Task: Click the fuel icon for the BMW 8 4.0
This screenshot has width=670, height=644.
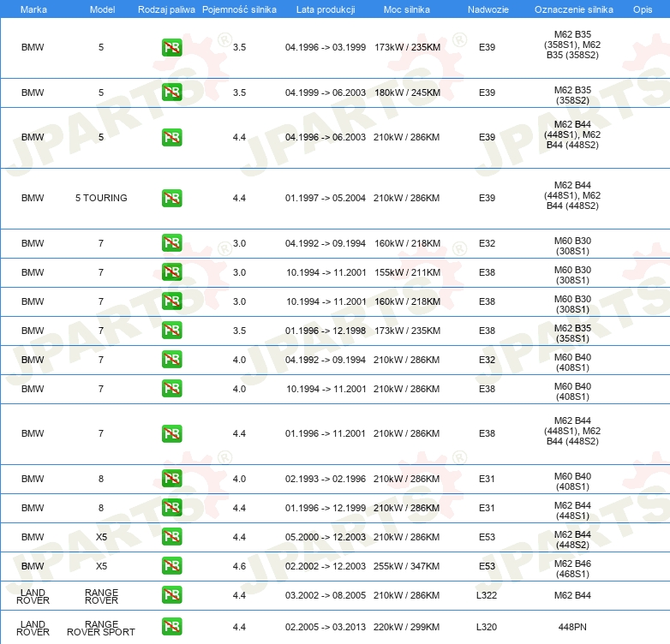Action: point(171,479)
